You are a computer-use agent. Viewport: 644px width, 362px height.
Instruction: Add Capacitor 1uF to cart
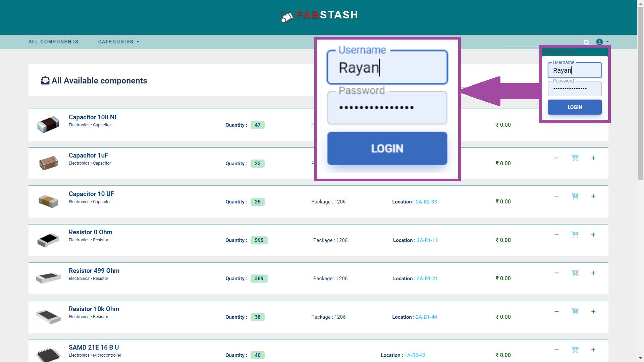(575, 158)
